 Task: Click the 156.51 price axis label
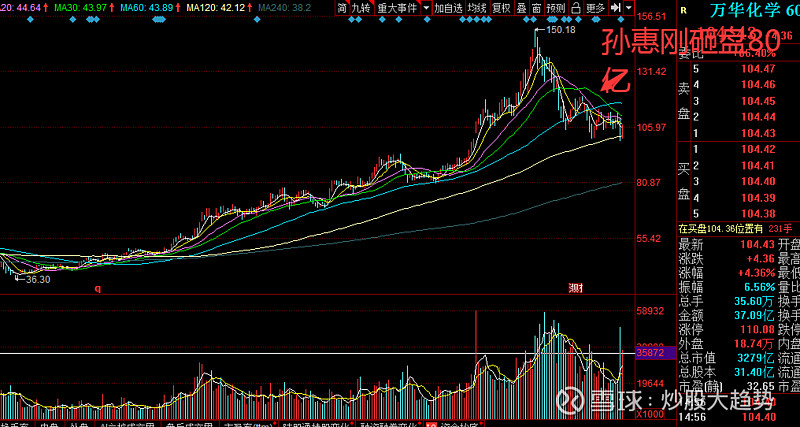pos(652,16)
